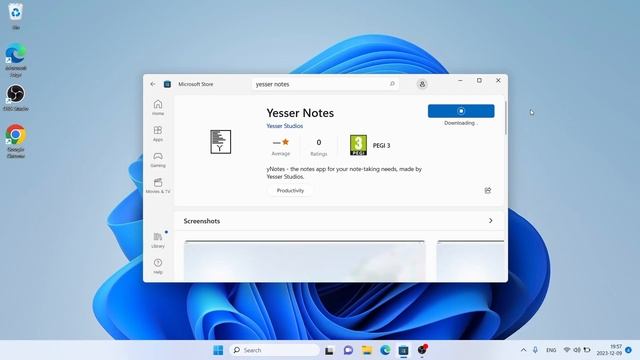640x360 pixels.
Task: Open the volume speaker tray icon
Action: click(x=577, y=350)
